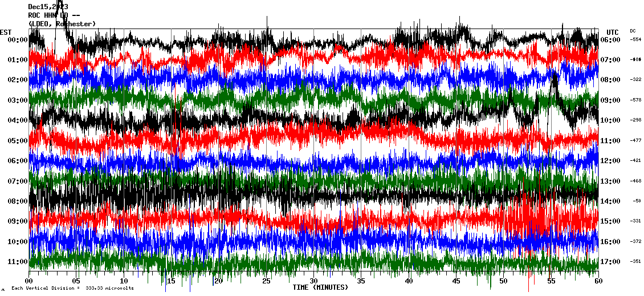Click the 45 minute tick label on the time axis
Image resolution: width=644 pixels, height=296 pixels.
456,281
